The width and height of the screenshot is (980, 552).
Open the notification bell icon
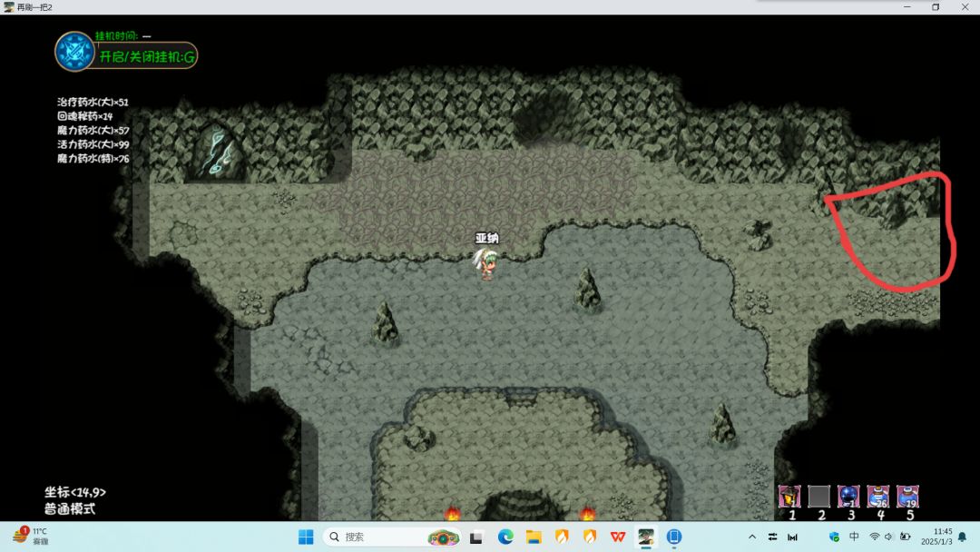click(963, 537)
